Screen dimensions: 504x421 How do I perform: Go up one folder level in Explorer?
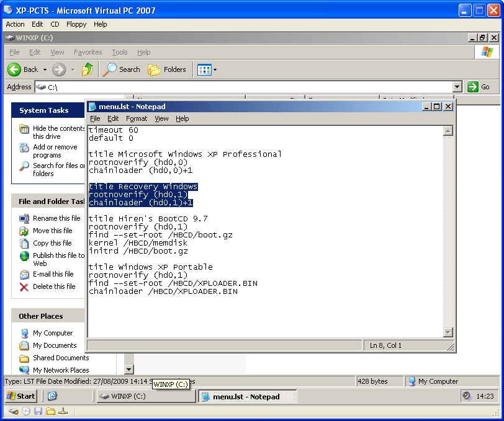[88, 69]
